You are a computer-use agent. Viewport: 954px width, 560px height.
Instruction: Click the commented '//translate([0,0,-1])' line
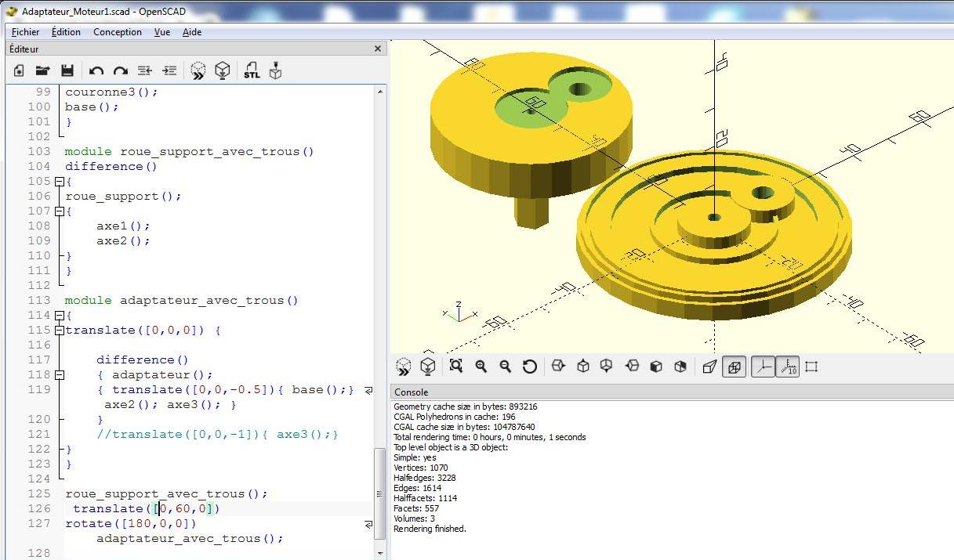(x=217, y=435)
